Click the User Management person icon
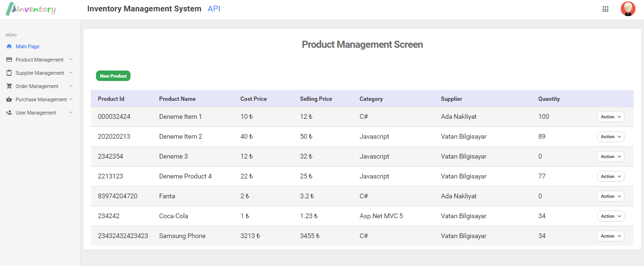 pyautogui.click(x=9, y=113)
